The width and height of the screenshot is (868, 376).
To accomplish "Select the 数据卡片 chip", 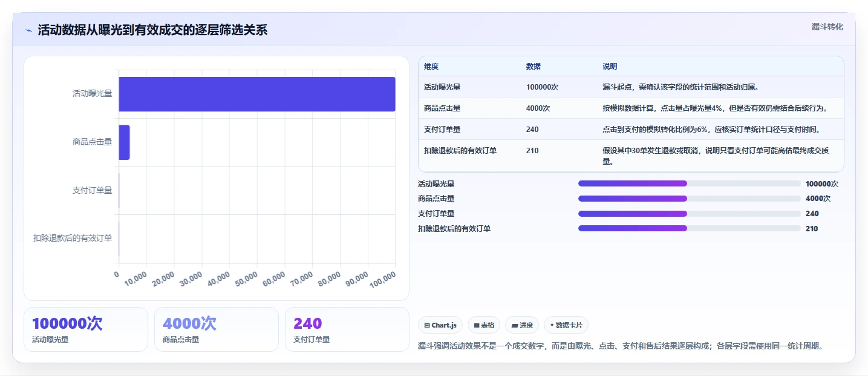I will click(x=566, y=325).
